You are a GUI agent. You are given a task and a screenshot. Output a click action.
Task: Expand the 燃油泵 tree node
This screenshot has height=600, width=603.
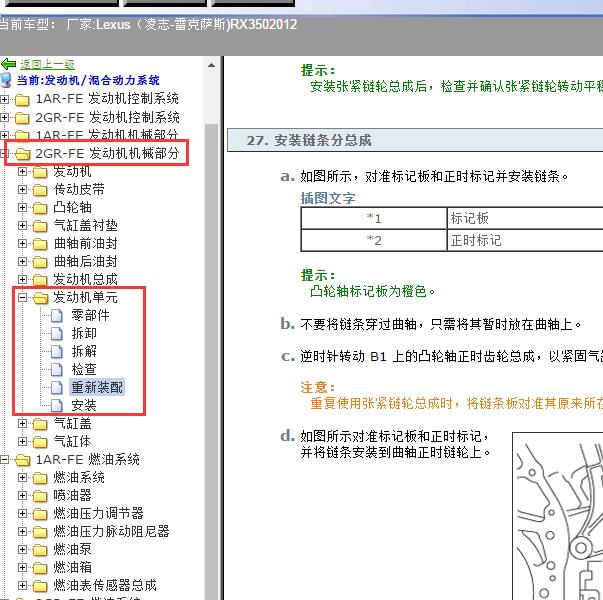click(x=22, y=550)
